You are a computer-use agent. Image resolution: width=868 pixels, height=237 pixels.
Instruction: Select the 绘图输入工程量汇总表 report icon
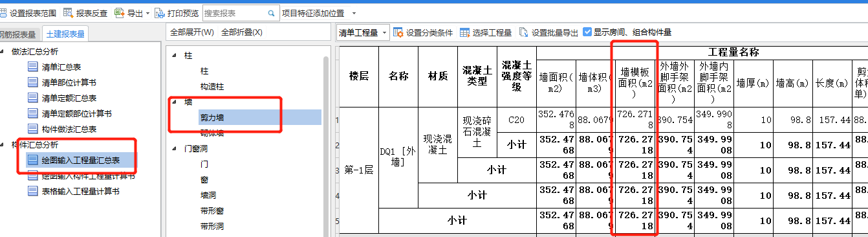click(33, 160)
